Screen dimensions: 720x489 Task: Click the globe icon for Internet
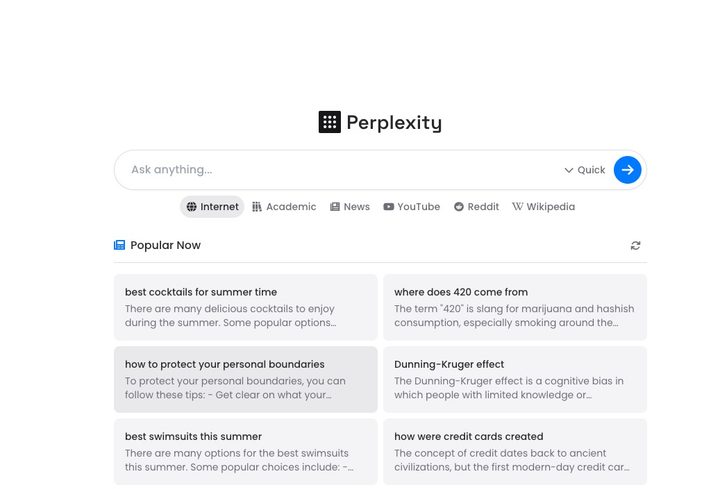point(192,207)
